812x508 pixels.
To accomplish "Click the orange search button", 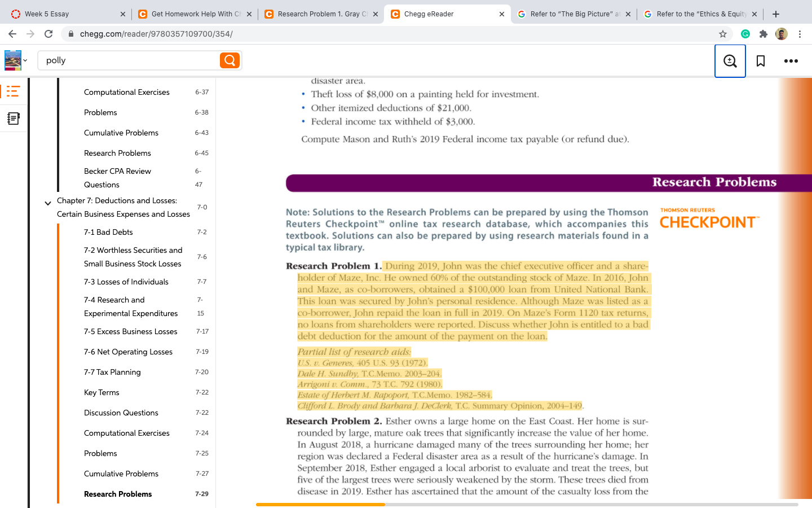I will [230, 60].
